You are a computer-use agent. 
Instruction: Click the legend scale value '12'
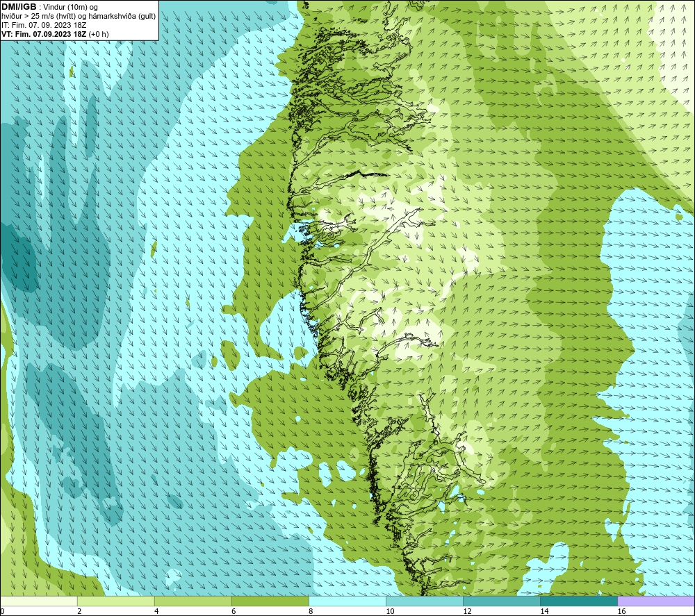point(467,611)
